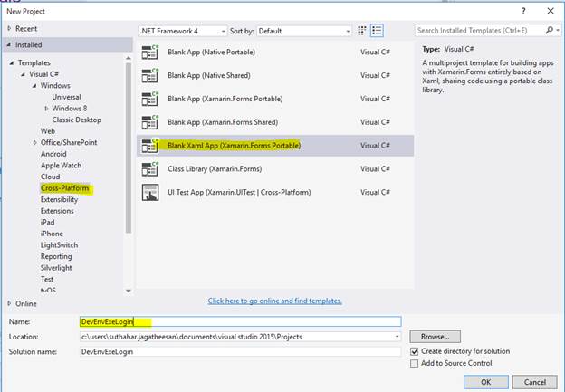This screenshot has width=565, height=392.
Task: Select the Cross-Platform category
Action: pyautogui.click(x=65, y=188)
